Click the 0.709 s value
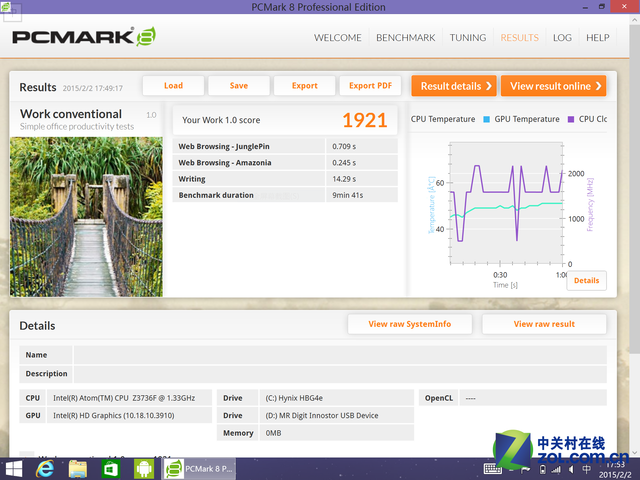 tap(344, 147)
